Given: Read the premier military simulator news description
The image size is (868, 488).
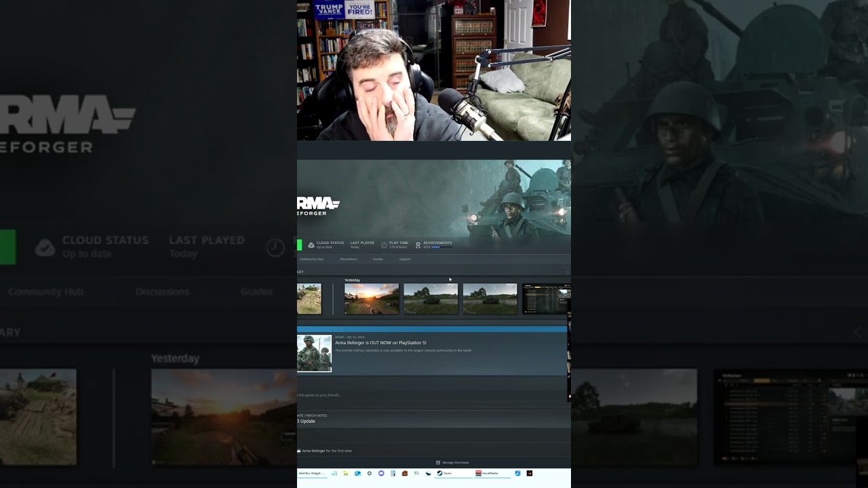Looking at the screenshot, I should pos(403,350).
